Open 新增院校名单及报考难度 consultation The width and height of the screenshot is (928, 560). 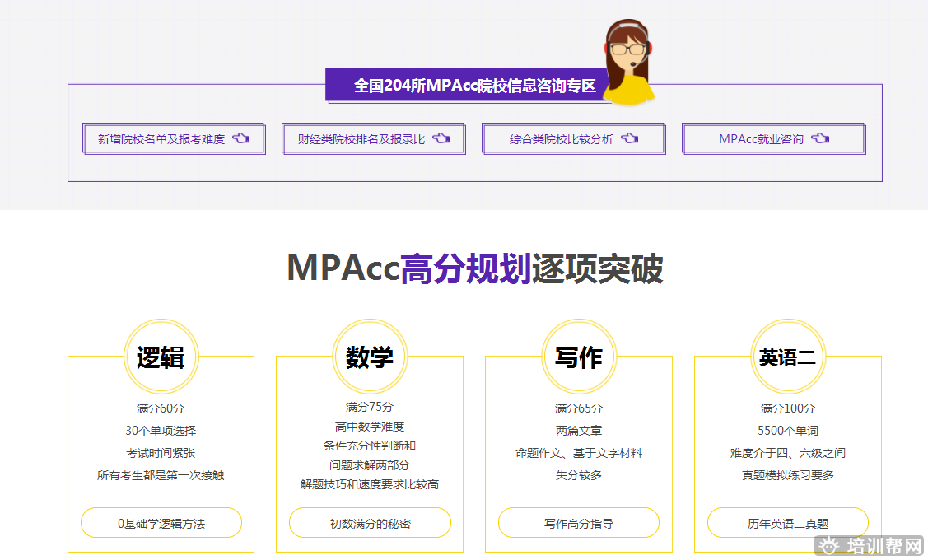click(161, 139)
